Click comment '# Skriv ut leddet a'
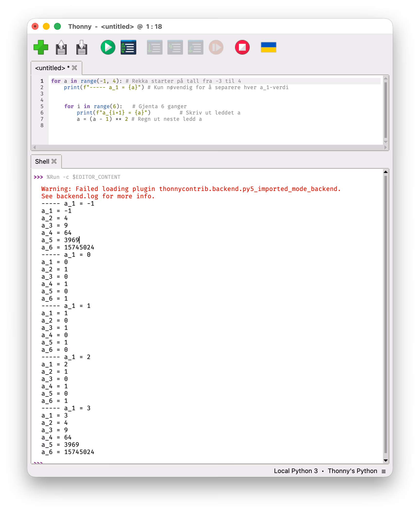This screenshot has width=420, height=513. coord(210,113)
